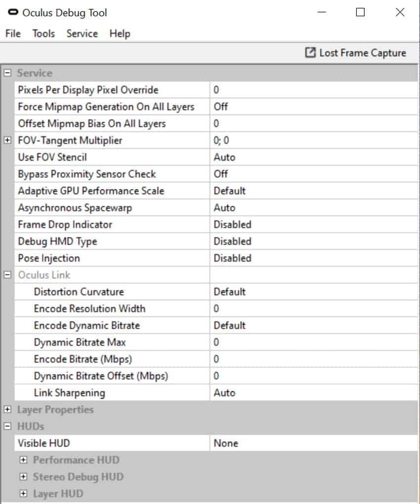Expand the FOV-Tangent Multiplier row

point(7,140)
